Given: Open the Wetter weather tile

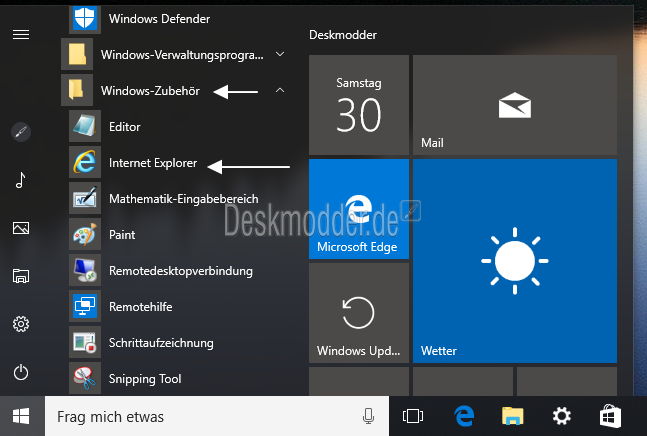Looking at the screenshot, I should point(515,261).
